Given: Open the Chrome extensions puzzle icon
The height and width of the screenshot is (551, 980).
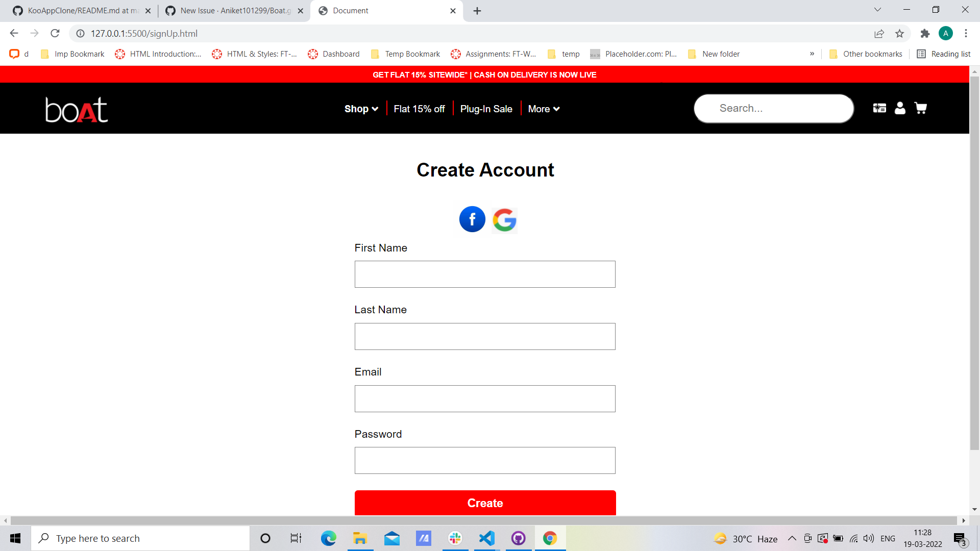Looking at the screenshot, I should coord(925,34).
